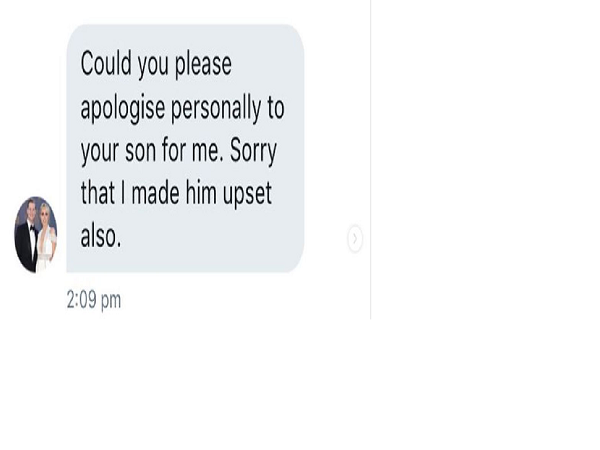Click the word "that" in the fourth line

tap(98, 193)
